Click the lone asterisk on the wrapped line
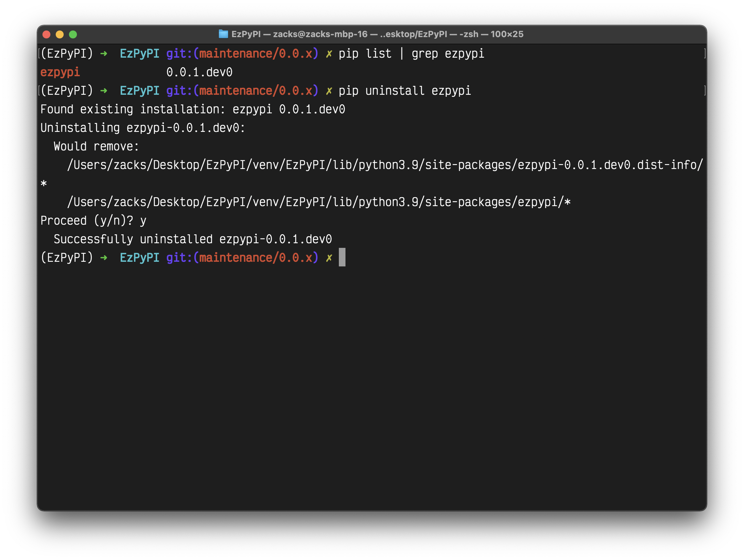The height and width of the screenshot is (560, 744). pos(44,184)
